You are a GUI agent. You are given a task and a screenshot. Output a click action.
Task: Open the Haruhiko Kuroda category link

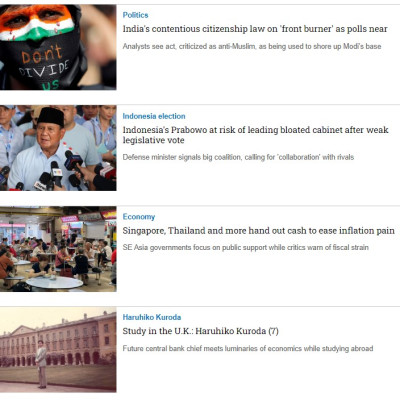[x=152, y=317]
